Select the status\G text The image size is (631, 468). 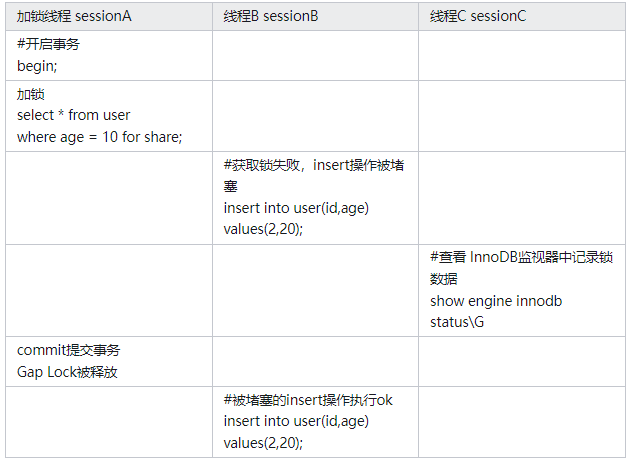coord(457,322)
